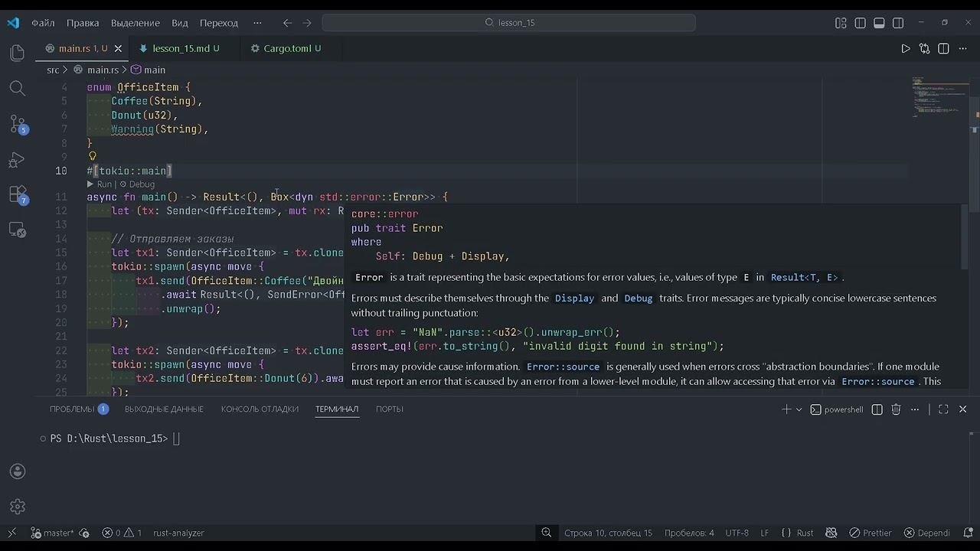Switch to the lesson_15.md tab
The width and height of the screenshot is (980, 551).
point(181,48)
